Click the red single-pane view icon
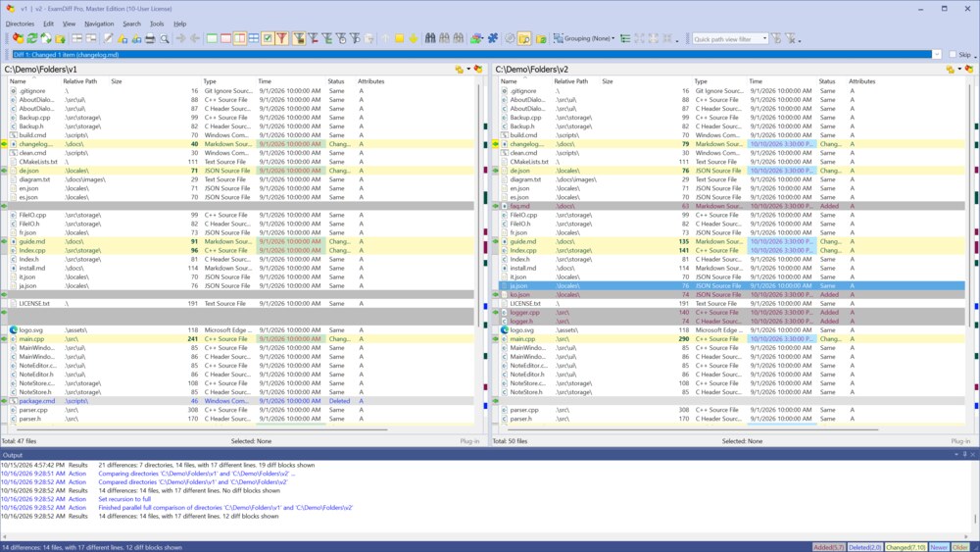 click(x=225, y=39)
